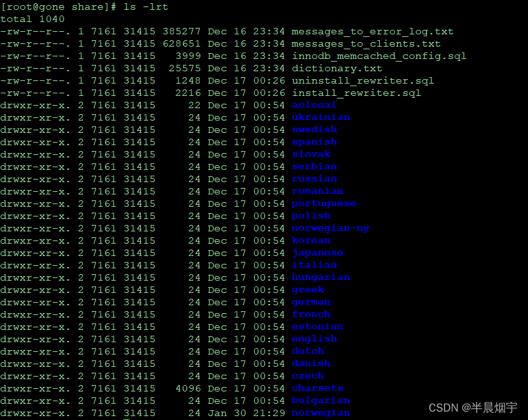Click the size 22 in aclocal row
Viewport: 528px width, 420px height.
[195, 106]
